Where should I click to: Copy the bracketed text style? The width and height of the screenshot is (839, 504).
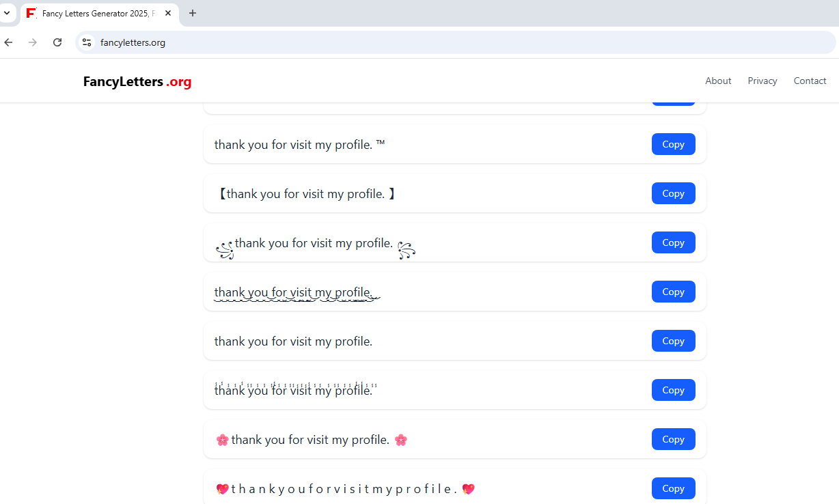[x=673, y=193]
